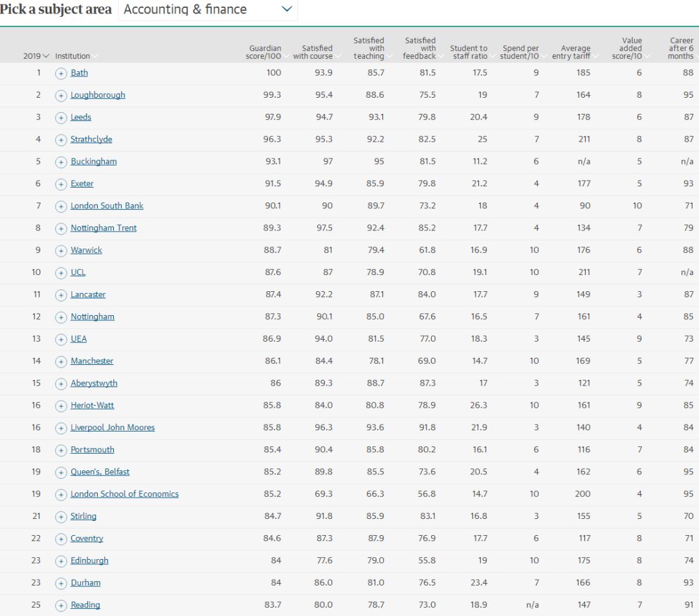This screenshot has width=699, height=616.
Task: Open the Aberystwyth link
Action: click(94, 383)
